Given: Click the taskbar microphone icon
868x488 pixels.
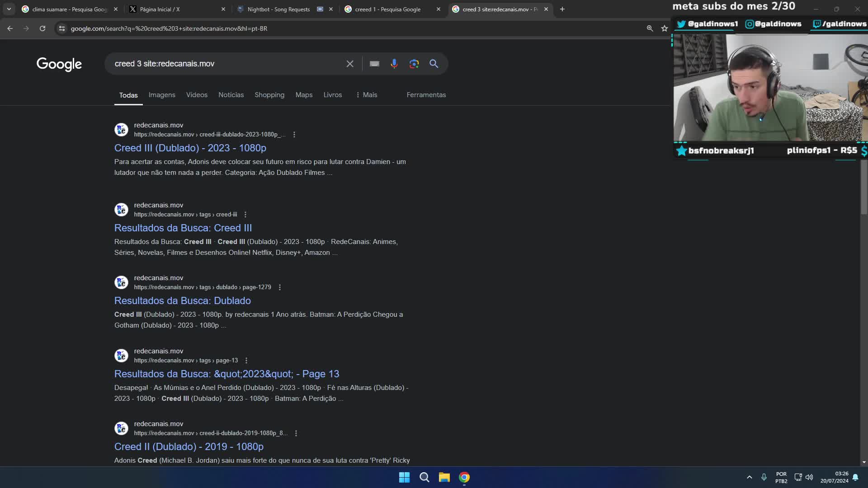Looking at the screenshot, I should point(764,477).
